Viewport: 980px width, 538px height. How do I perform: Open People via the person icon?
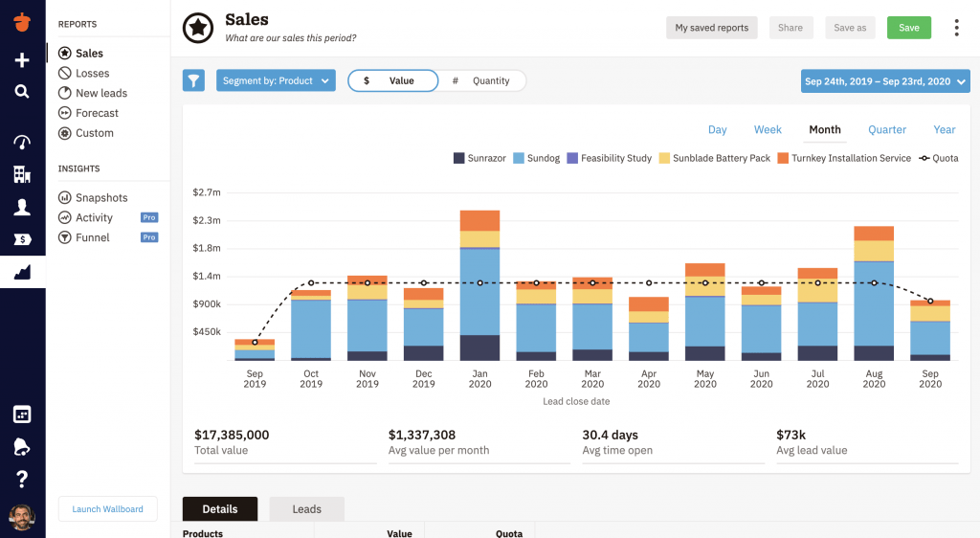point(22,207)
